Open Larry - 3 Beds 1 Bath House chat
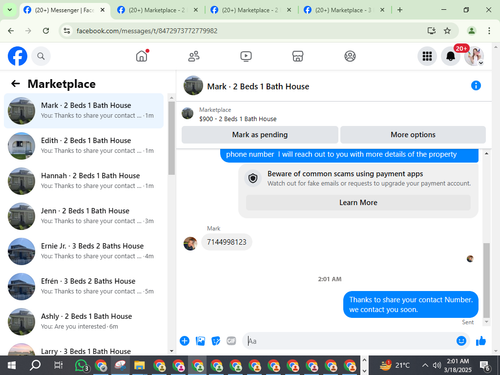Screen dimensions: 500x375 pyautogui.click(x=84, y=348)
